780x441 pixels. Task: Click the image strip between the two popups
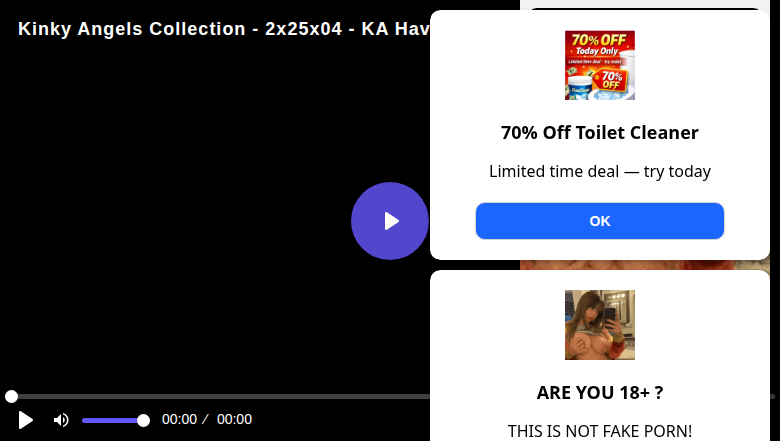point(644,265)
